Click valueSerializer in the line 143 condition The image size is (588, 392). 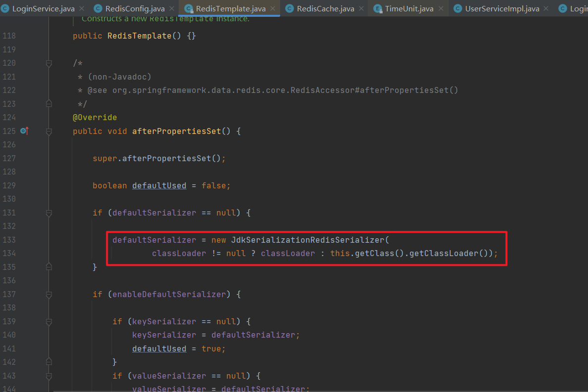tap(169, 376)
